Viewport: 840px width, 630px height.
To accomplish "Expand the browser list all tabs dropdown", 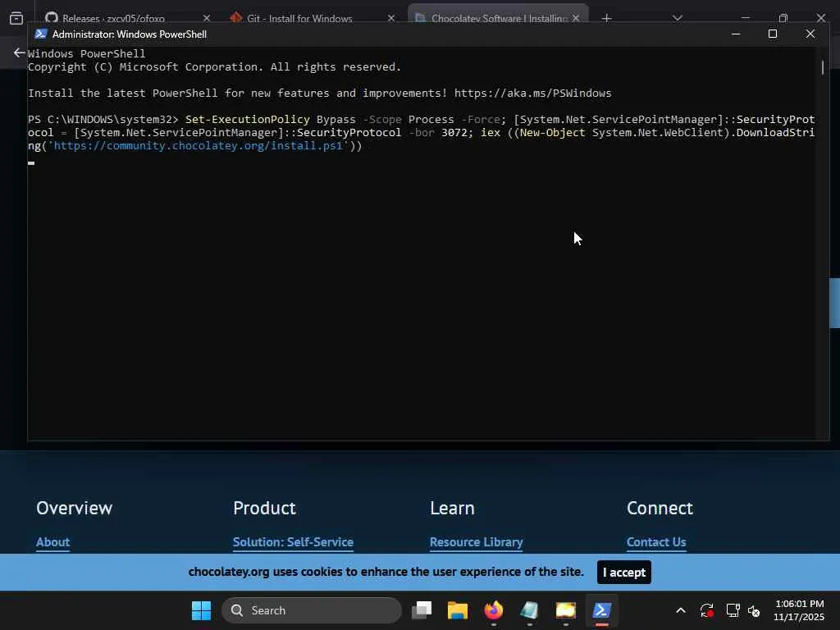I will [677, 18].
